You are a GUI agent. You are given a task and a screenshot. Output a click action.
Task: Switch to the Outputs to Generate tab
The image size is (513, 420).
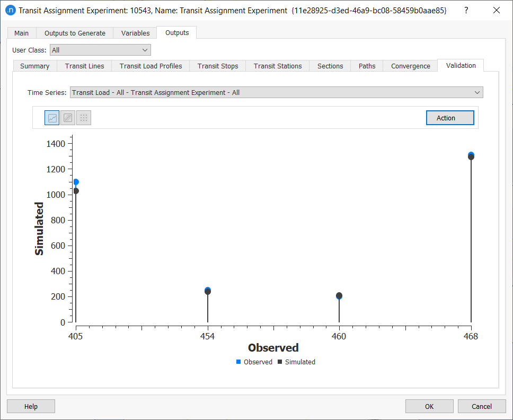(75, 32)
